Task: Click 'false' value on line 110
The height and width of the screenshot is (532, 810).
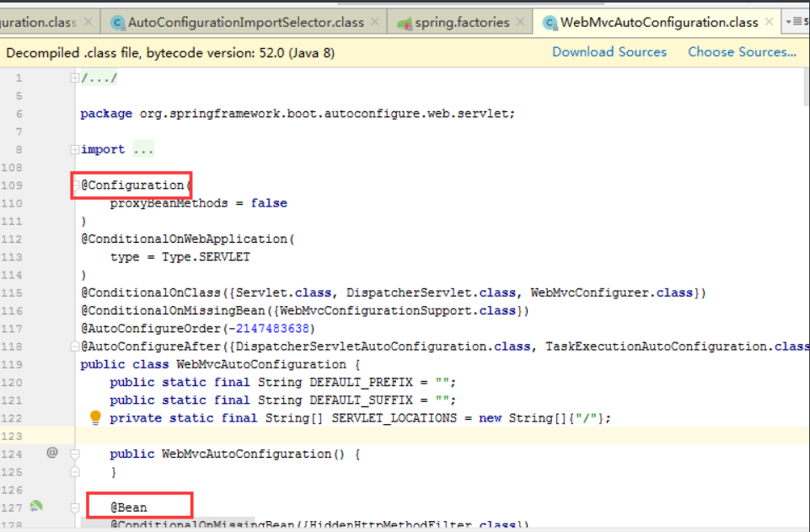Action: 269,203
